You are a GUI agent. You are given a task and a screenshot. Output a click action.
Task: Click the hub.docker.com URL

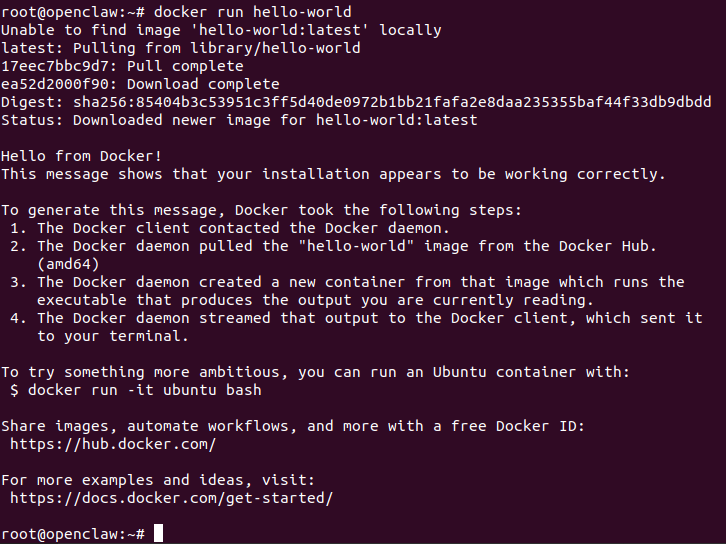pyautogui.click(x=112, y=444)
